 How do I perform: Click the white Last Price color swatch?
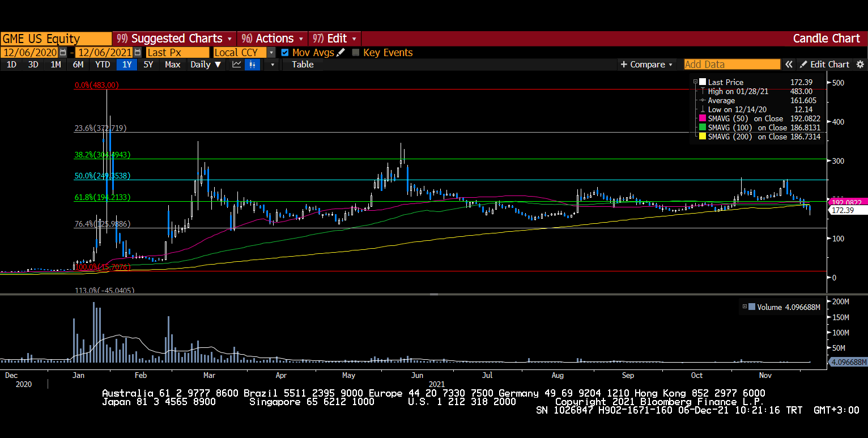[703, 82]
